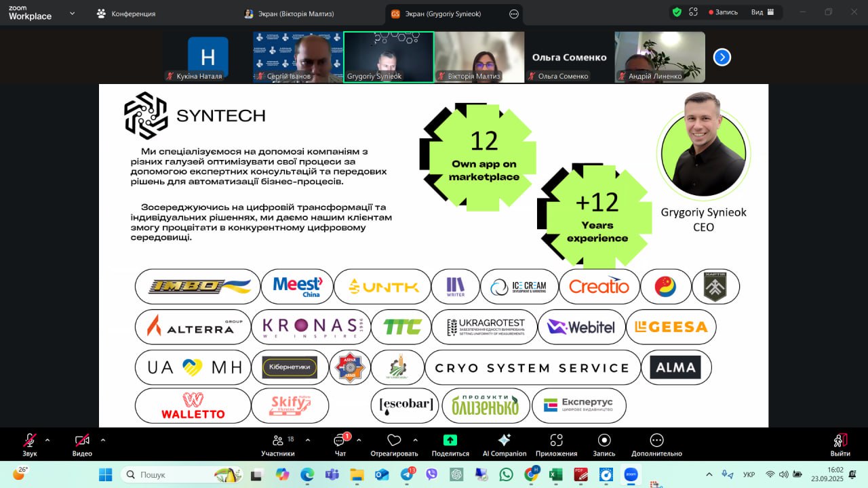Open AI Companion
Image resolution: width=868 pixels, height=488 pixels.
[x=505, y=445]
